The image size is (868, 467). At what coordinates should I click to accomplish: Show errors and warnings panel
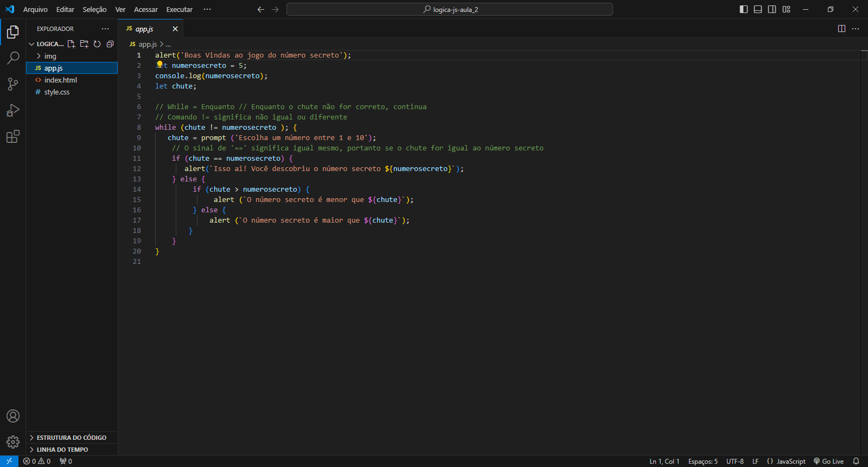(37, 461)
